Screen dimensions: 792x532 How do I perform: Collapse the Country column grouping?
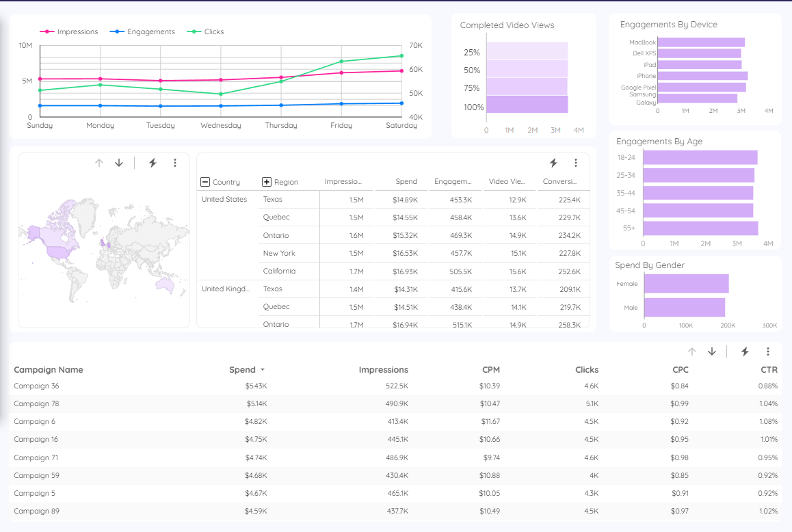pos(204,182)
